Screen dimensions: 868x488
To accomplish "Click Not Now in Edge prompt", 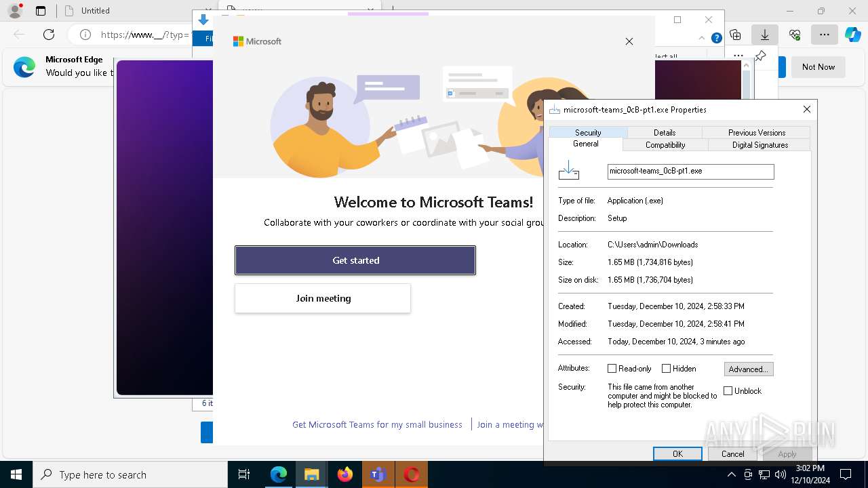I will pos(818,67).
